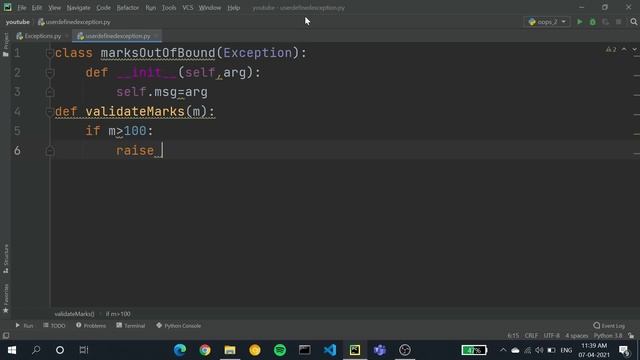Click userdefinedexception.py breadcrumb in navigation bar

[74, 22]
